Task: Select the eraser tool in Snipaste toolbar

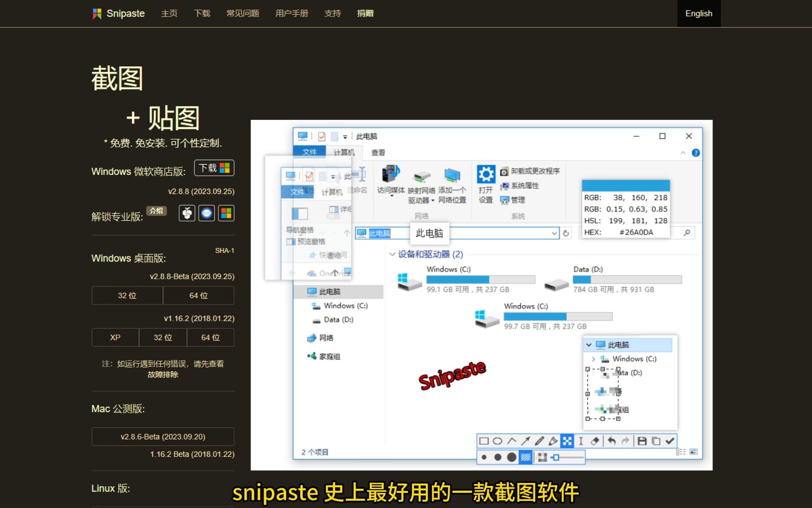Action: (595, 441)
